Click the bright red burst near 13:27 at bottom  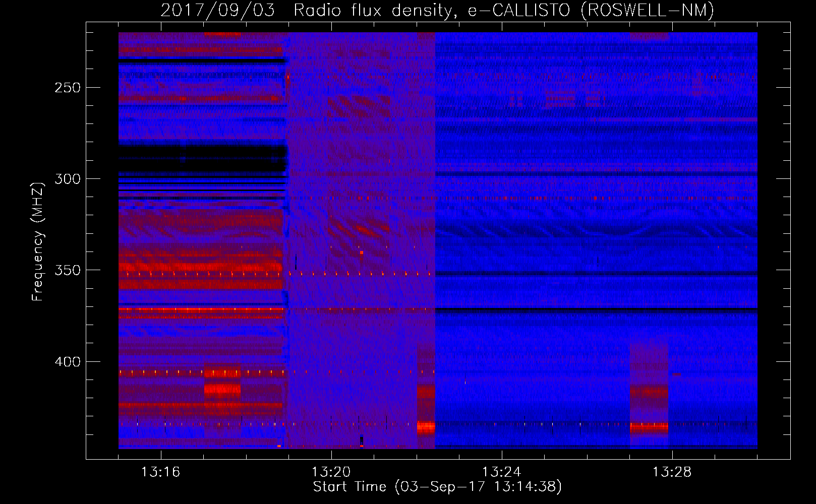[649, 427]
